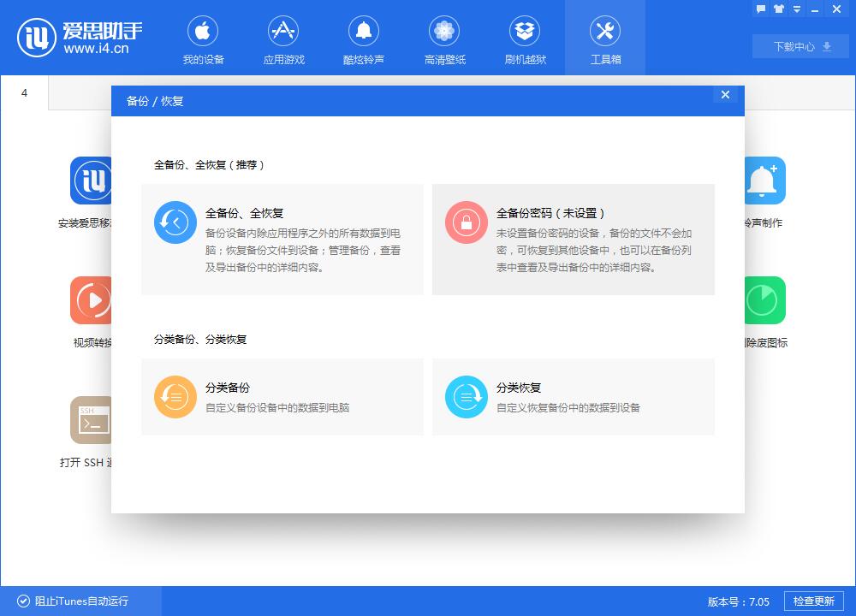
Task: Open the 应用游戏 apps and games section
Action: tap(282, 38)
